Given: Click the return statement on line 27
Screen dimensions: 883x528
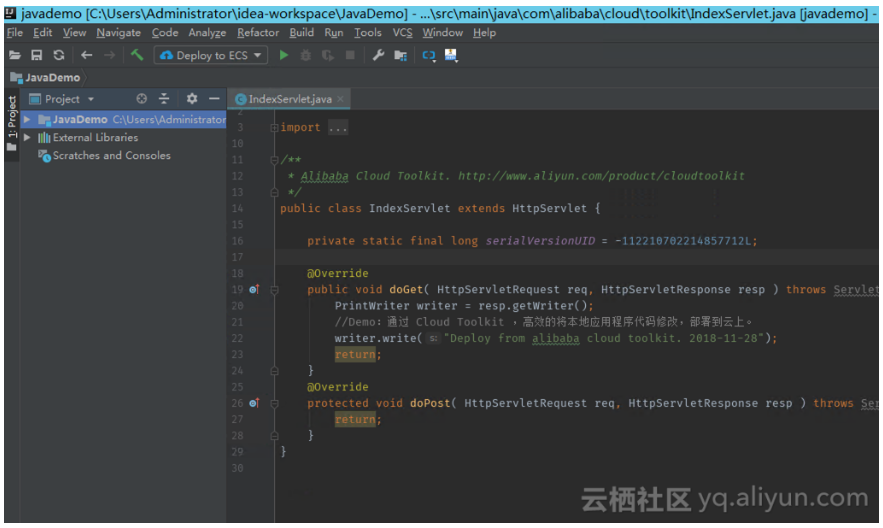Looking at the screenshot, I should pyautogui.click(x=355, y=419).
